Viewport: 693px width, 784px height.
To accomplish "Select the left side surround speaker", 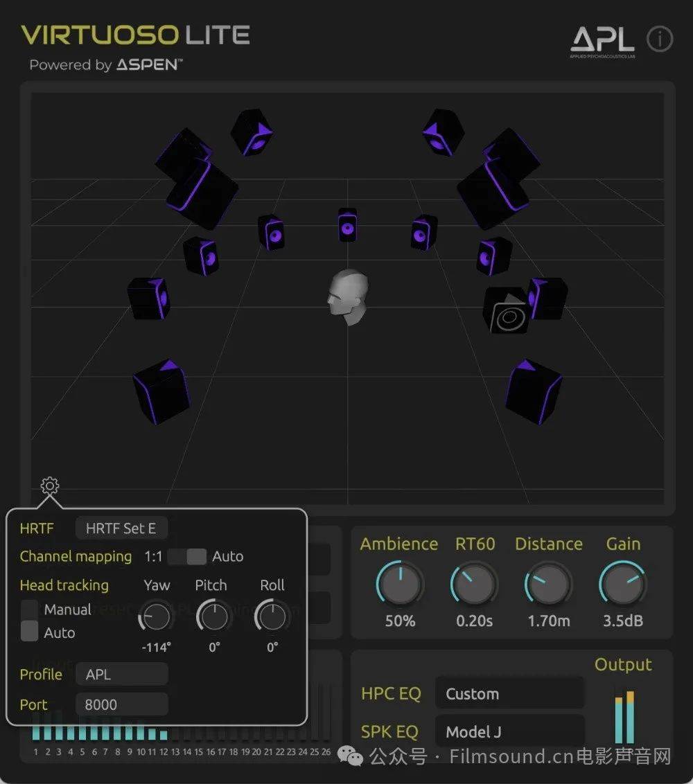I will [x=149, y=299].
